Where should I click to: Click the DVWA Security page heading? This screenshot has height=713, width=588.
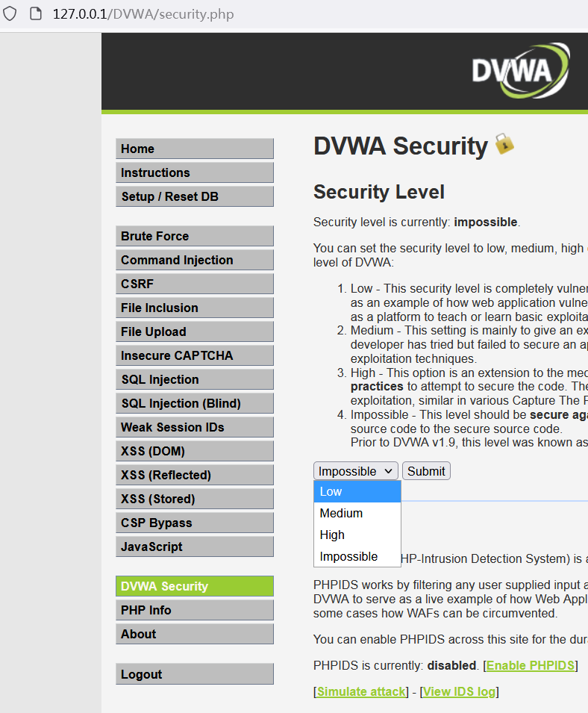[401, 146]
